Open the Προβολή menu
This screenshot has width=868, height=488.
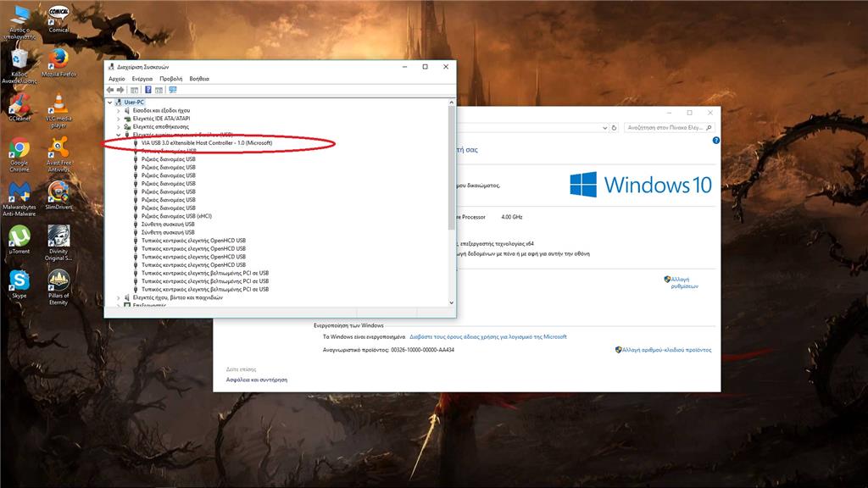(x=170, y=79)
